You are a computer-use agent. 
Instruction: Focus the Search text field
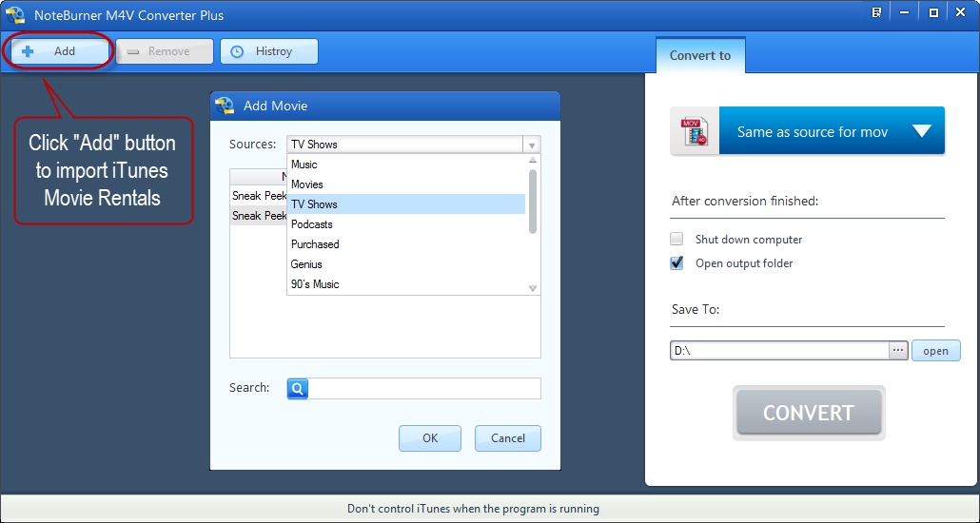coord(424,389)
